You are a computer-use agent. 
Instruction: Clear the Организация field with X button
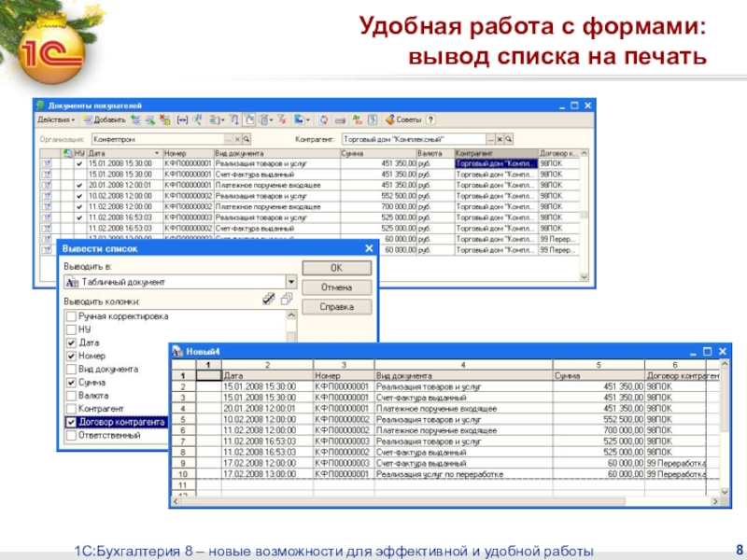coord(237,139)
